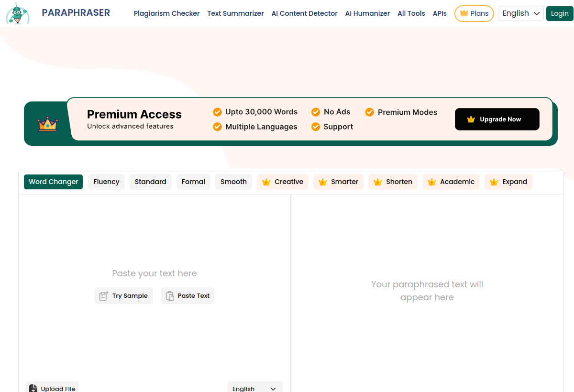574x392 pixels.
Task: Click the Premium Access heading
Action: pos(134,114)
